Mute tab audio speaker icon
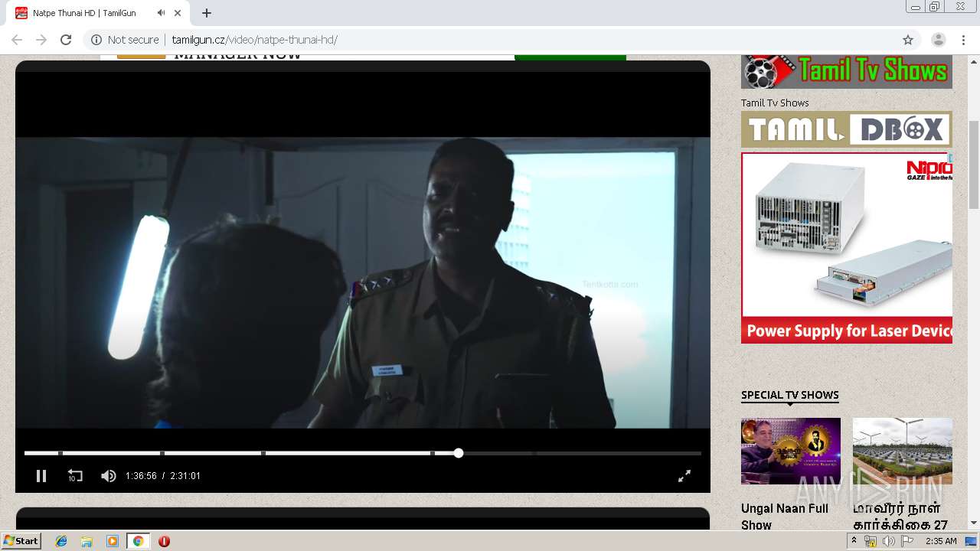The height and width of the screenshot is (551, 980). 161,13
